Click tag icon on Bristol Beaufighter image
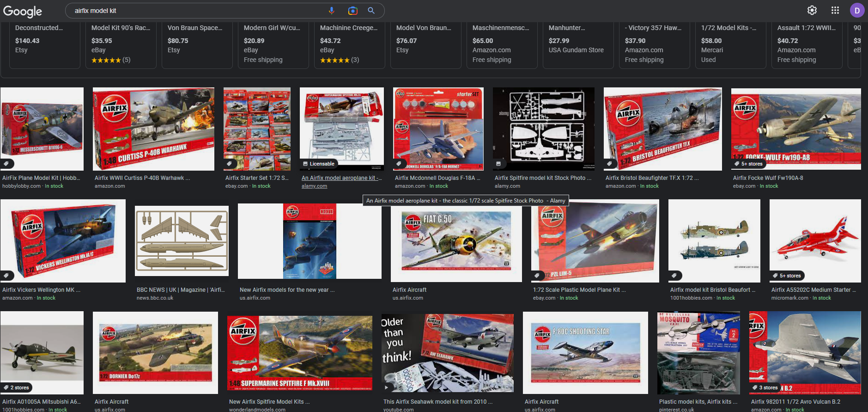Screen dimensions: 868x412 click(x=610, y=164)
